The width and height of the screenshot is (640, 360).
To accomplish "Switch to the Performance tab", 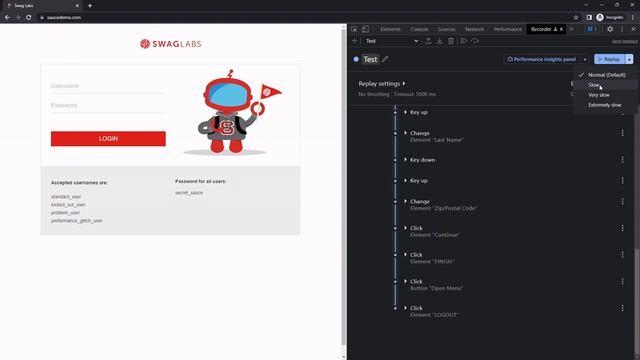I will tap(508, 29).
